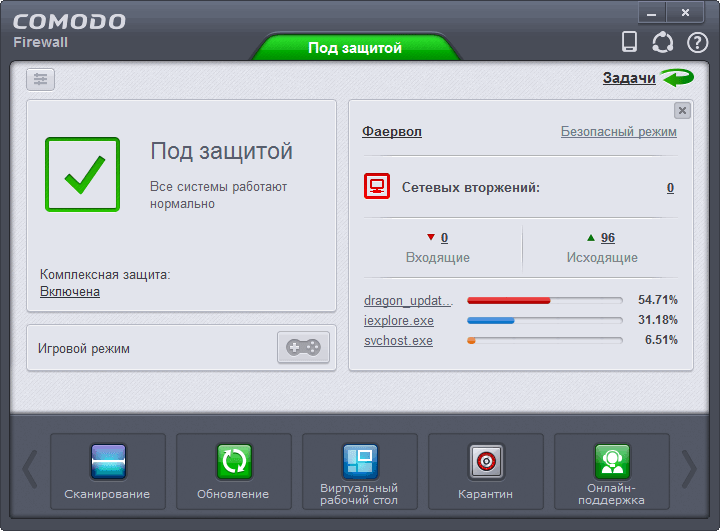
Task: Click the 54.71% traffic value
Action: tap(658, 300)
